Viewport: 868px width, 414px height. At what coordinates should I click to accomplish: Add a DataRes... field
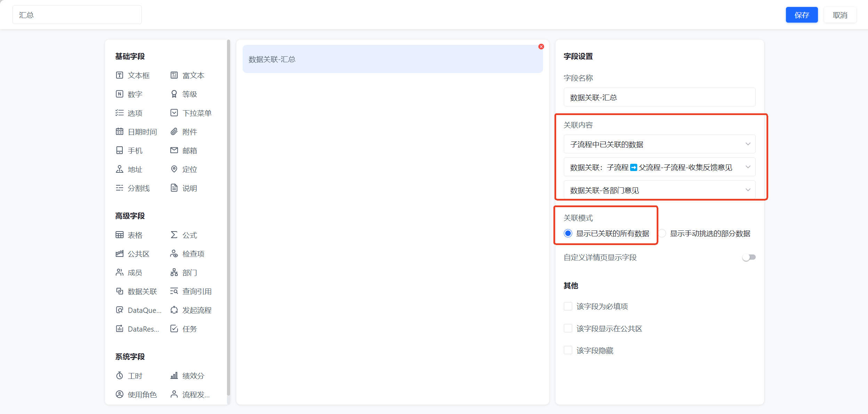pyautogui.click(x=138, y=329)
